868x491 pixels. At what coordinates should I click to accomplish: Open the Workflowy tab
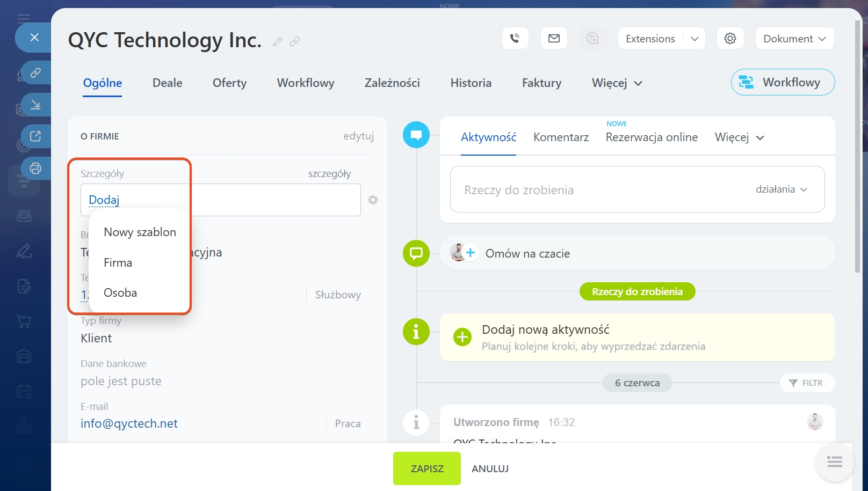click(x=306, y=83)
